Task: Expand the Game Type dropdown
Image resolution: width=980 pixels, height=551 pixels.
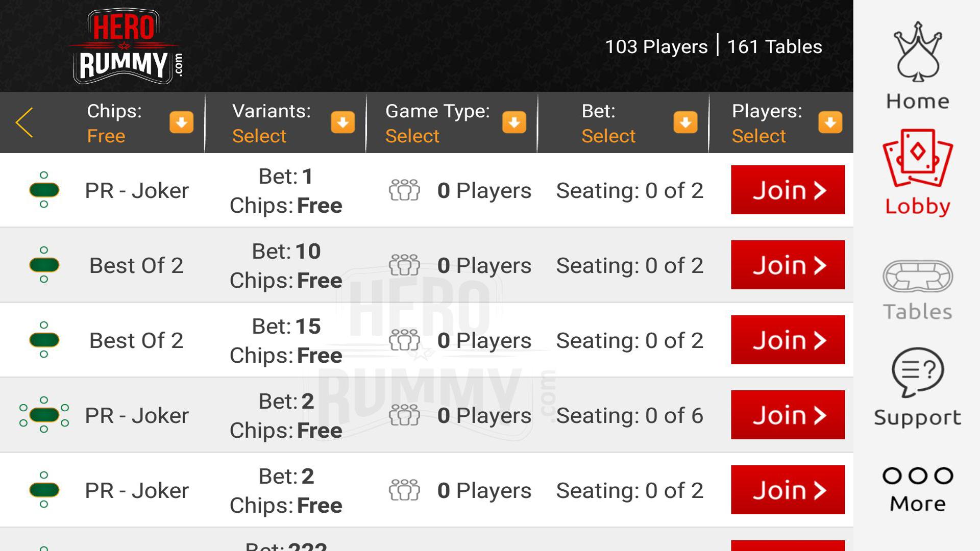Action: coord(514,122)
